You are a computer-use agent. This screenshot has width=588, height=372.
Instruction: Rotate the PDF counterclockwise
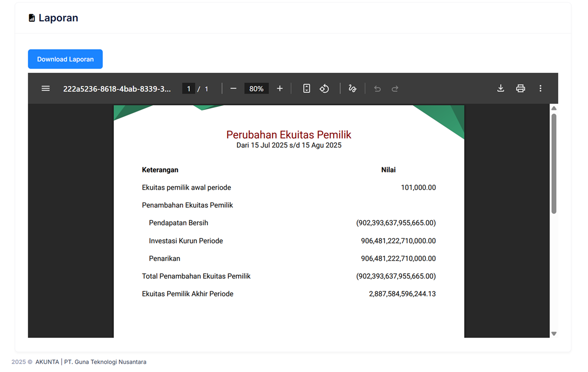[324, 89]
